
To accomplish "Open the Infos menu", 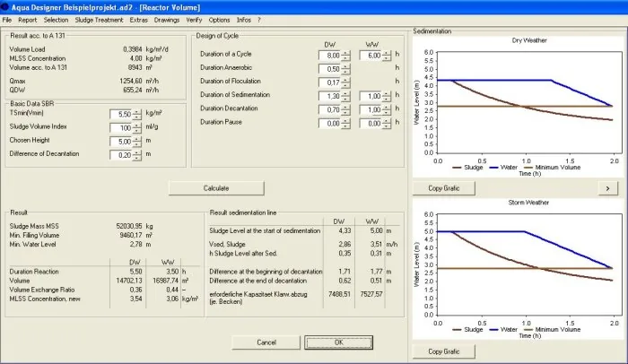I will 243,20.
